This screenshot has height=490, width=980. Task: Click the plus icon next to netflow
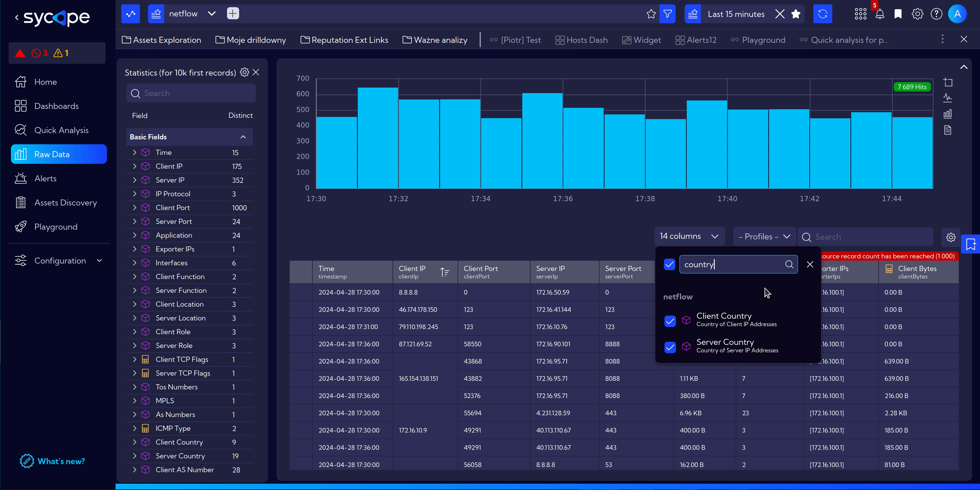(x=233, y=14)
